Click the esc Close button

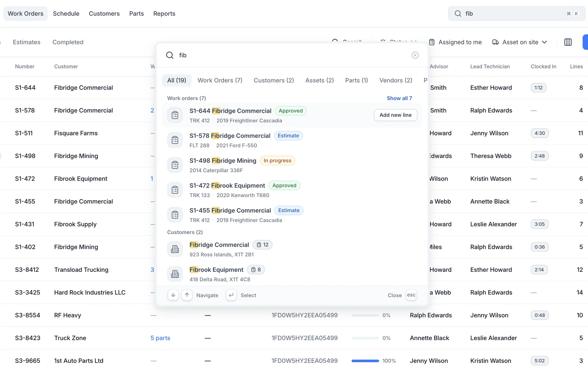point(411,295)
